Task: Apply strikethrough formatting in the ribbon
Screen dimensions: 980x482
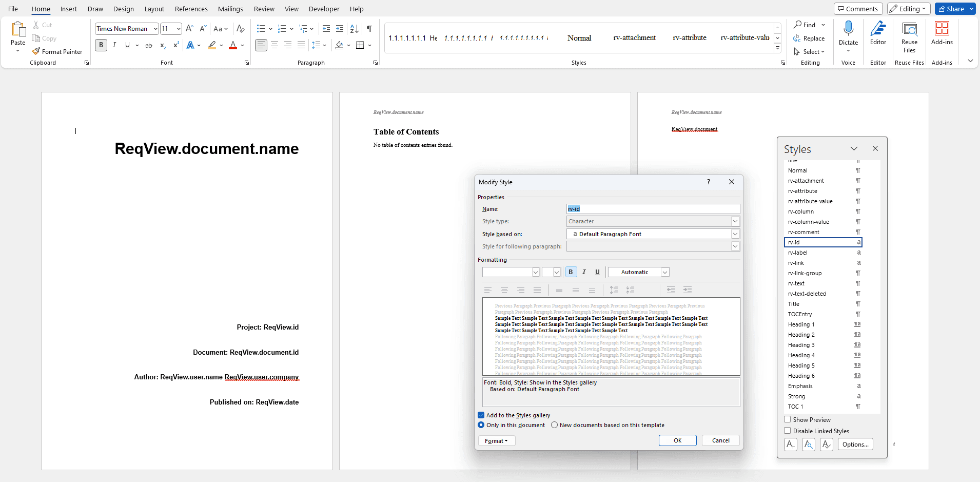Action: (149, 45)
